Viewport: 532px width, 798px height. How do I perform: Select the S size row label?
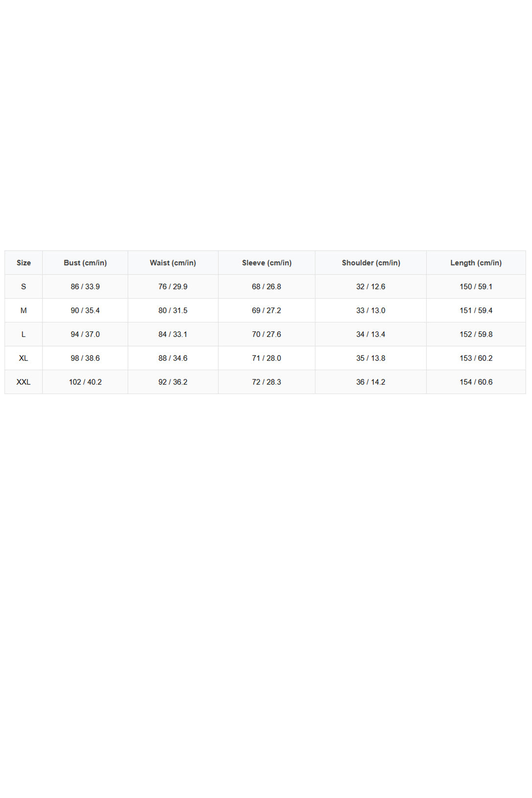(23, 287)
